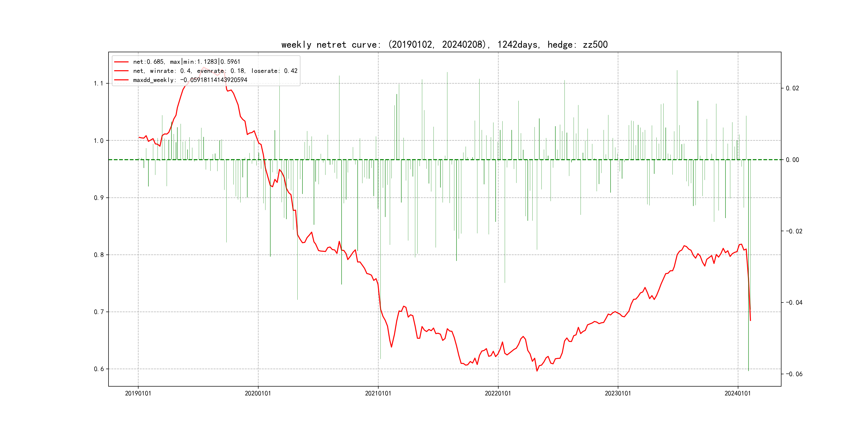
Task: Click the 0.6 left y-axis tick label
Action: 98,369
